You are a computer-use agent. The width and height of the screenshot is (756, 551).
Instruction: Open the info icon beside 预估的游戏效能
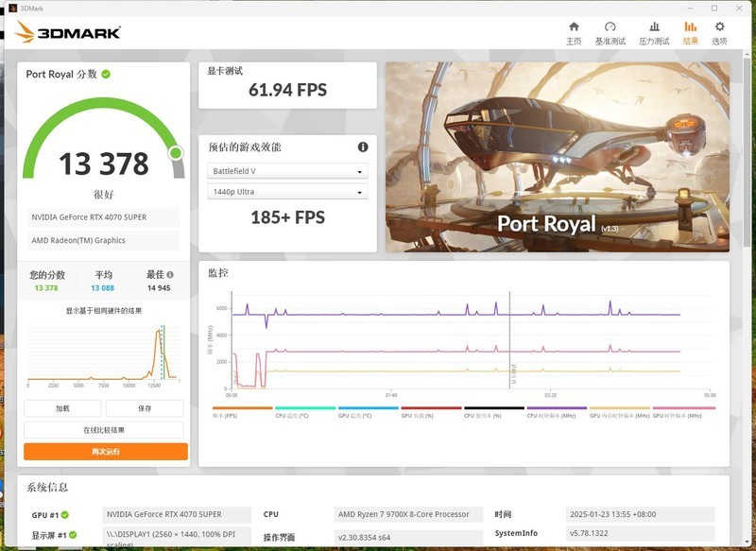pos(362,146)
